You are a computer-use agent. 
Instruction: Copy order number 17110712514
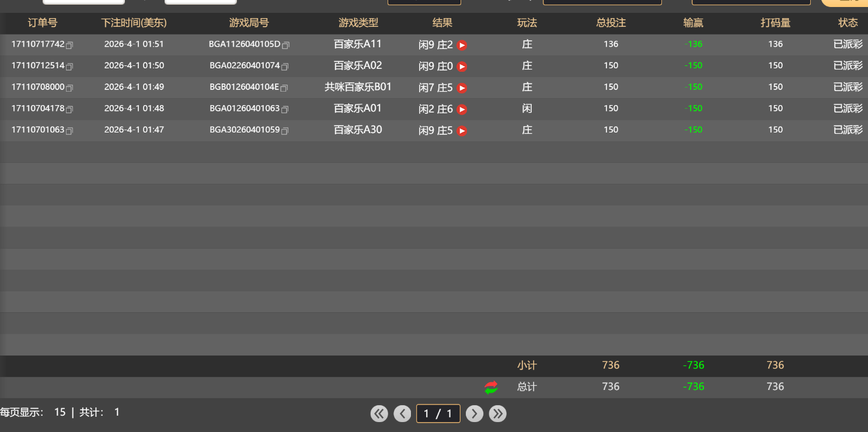(x=69, y=67)
